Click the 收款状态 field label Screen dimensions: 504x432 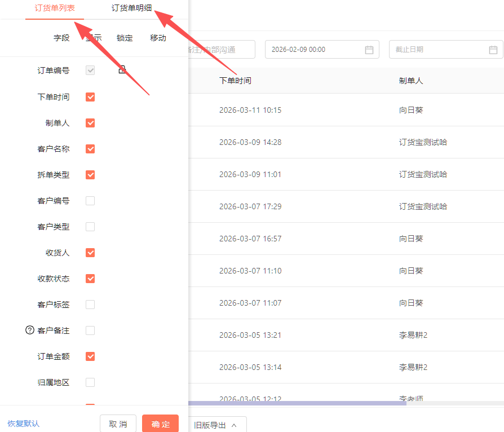click(x=54, y=279)
